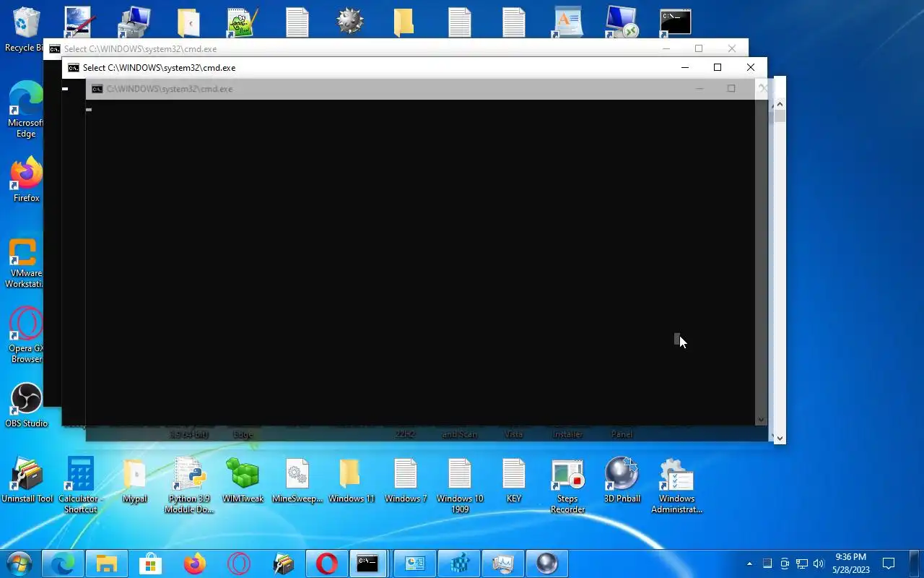Select the MineSweep... file icon on the desktop
This screenshot has width=924, height=578.
click(297, 480)
